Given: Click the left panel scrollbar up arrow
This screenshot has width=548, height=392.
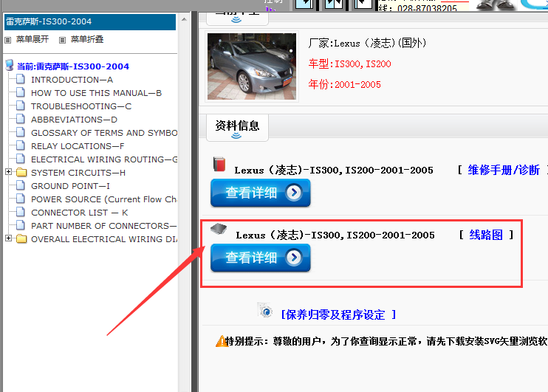Looking at the screenshot, I should tap(184, 19).
